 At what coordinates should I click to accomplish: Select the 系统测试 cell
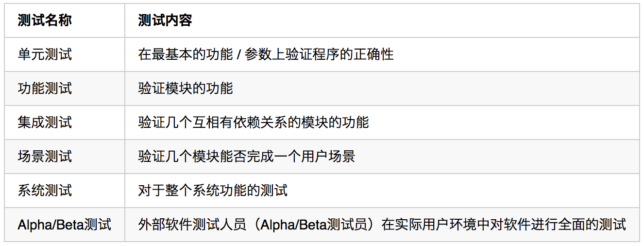pos(65,191)
